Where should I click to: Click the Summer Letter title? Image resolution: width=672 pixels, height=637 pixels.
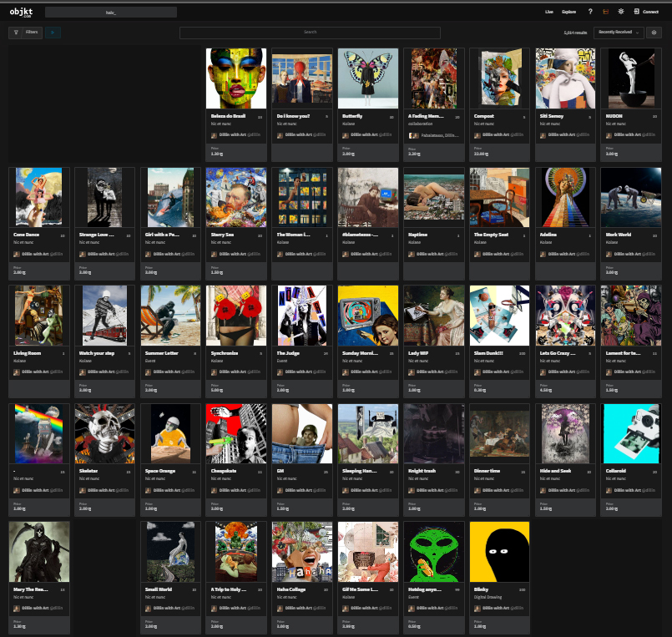coord(162,353)
